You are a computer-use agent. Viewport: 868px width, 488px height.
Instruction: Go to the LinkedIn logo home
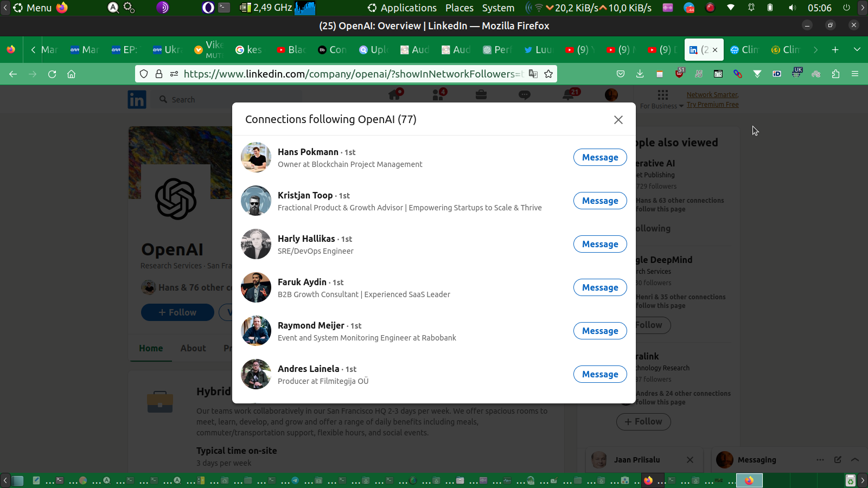(x=137, y=100)
